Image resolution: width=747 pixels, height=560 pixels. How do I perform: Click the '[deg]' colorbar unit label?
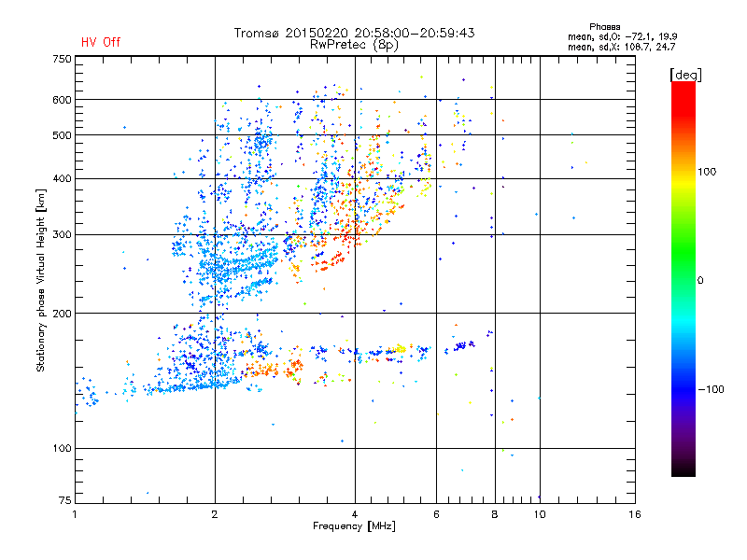coord(685,75)
